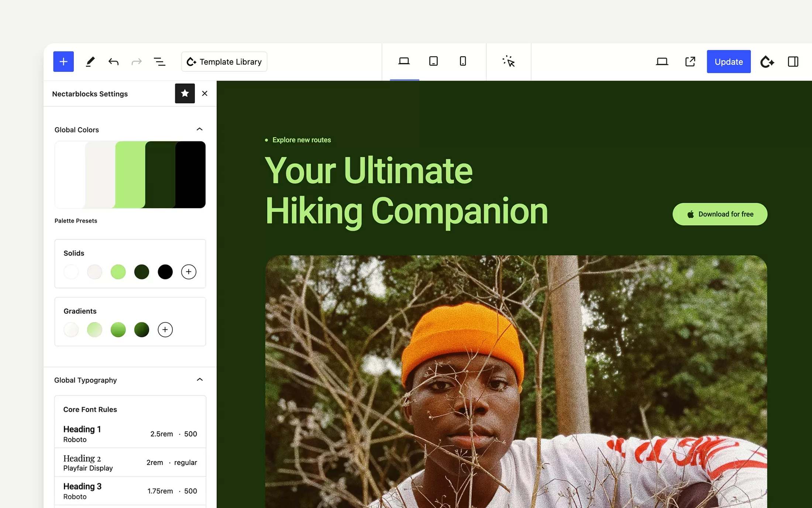Open Heading 2 Playfair Display font rule
812x508 pixels.
point(130,463)
